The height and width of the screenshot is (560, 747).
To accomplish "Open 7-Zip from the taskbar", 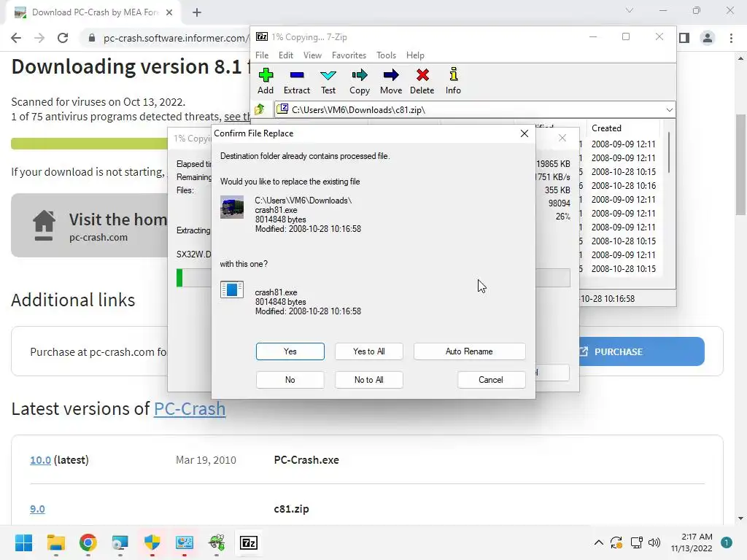I will coord(249,542).
